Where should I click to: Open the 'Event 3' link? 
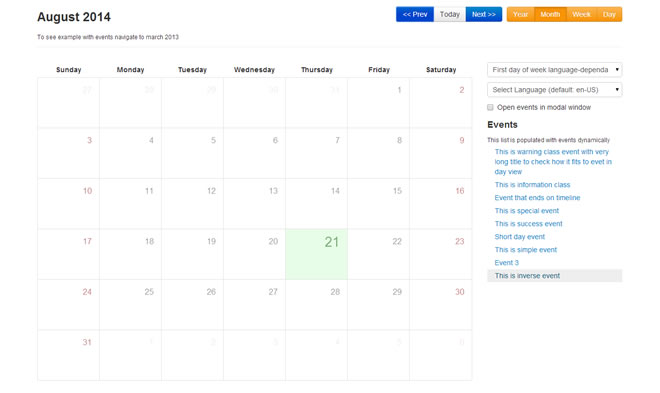tap(506, 263)
